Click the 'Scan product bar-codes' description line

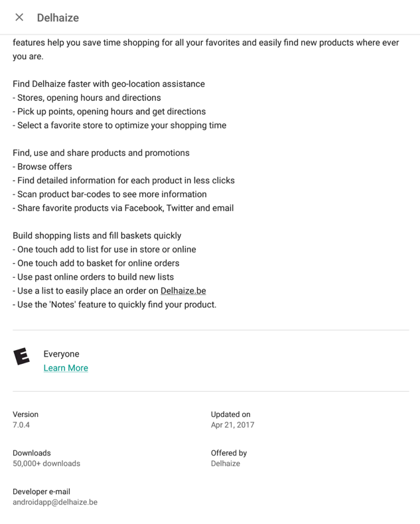click(109, 194)
